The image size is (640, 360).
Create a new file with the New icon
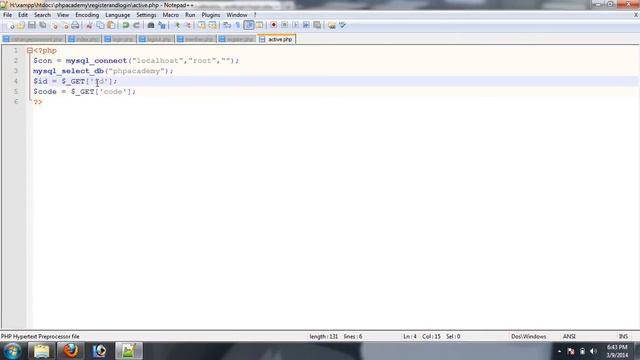click(11, 25)
